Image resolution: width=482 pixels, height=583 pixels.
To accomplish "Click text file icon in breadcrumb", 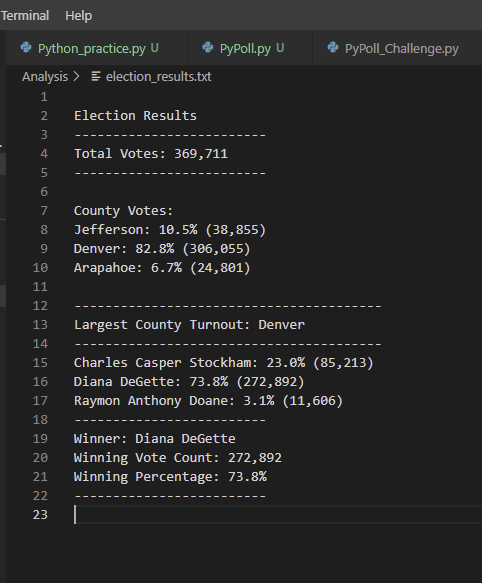I will point(96,77).
